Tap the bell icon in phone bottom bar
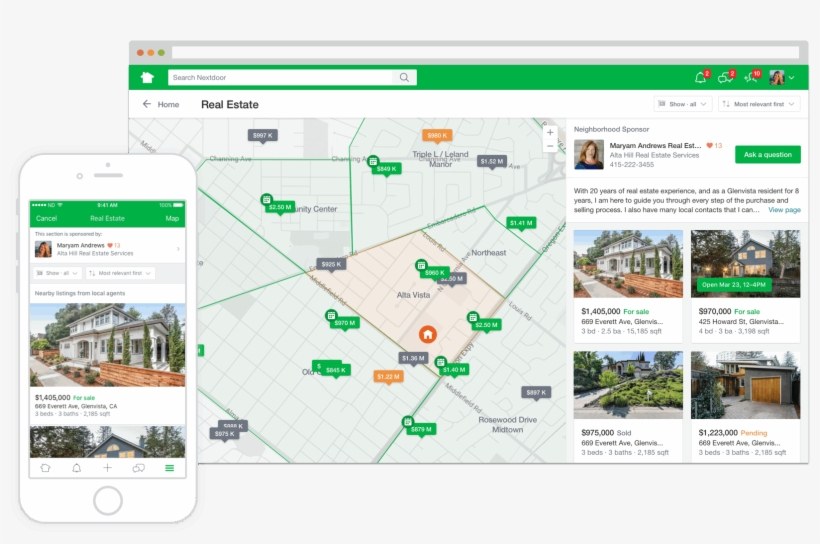 [x=76, y=468]
